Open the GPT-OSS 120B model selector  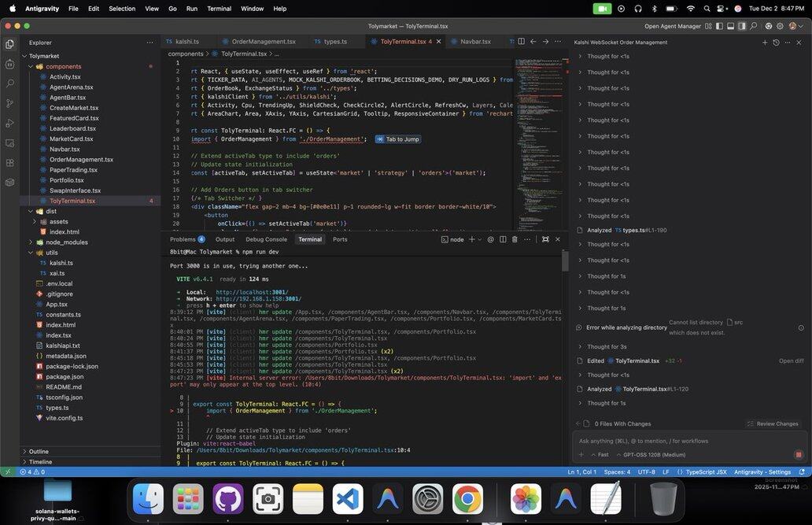[651, 455]
